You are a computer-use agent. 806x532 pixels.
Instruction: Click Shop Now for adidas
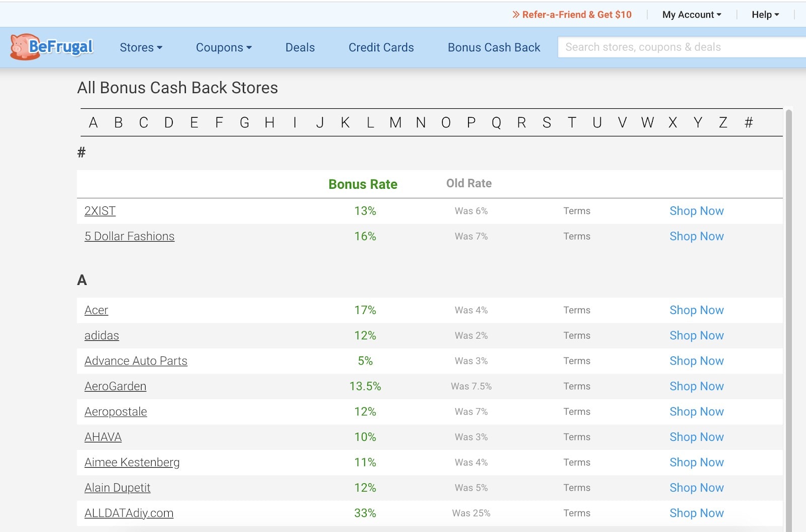[697, 335]
